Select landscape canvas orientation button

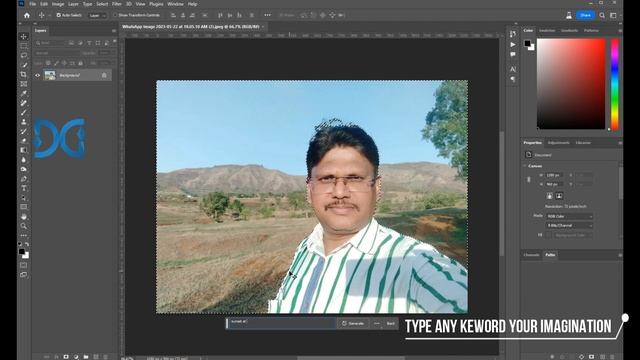[x=559, y=196]
